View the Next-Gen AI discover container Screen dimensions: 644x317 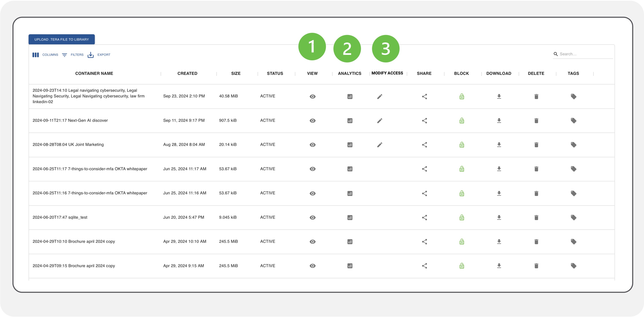(x=313, y=121)
